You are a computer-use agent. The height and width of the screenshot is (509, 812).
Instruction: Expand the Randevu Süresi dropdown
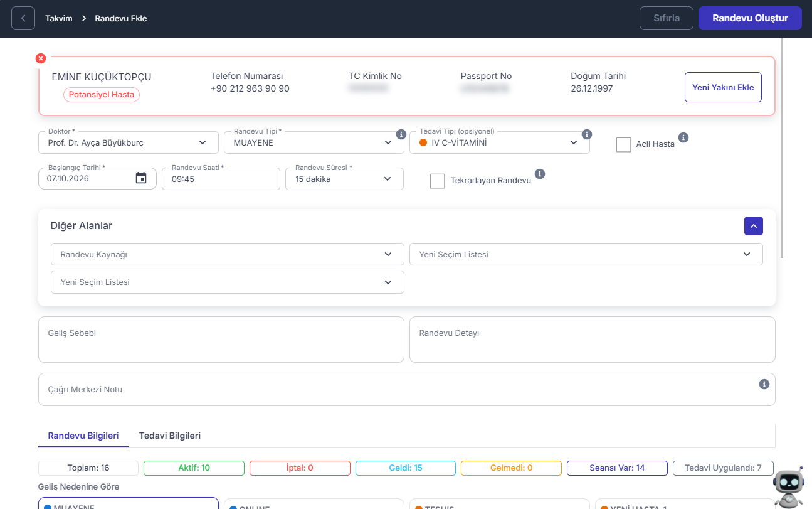point(345,179)
